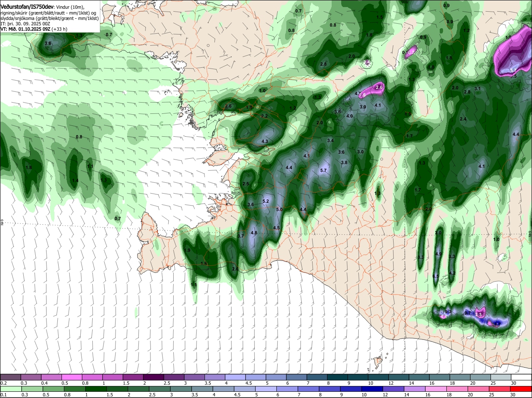Image resolution: width=532 pixels, height=398 pixels.
Task: Click the 6.5 precipitation value on map
Action: (436, 276)
